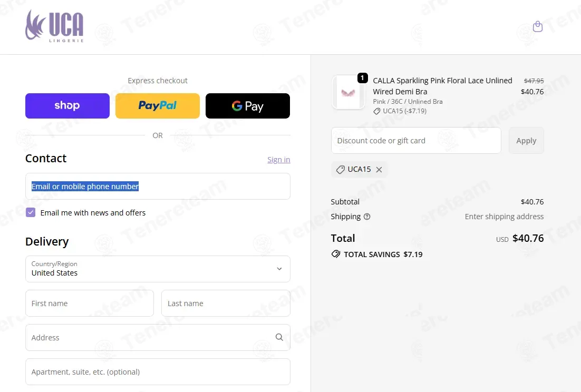Click the total price $40.76 next to USD
This screenshot has width=581, height=392.
point(528,238)
